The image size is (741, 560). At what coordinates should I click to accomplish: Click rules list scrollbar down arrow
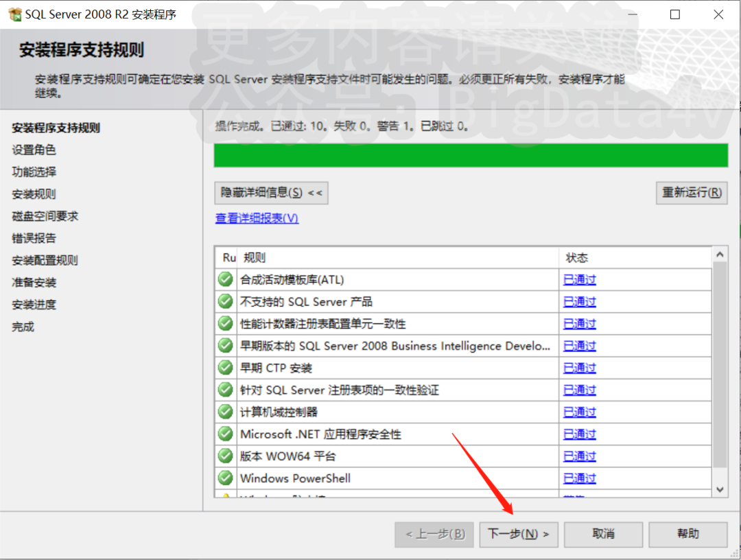pyautogui.click(x=720, y=489)
